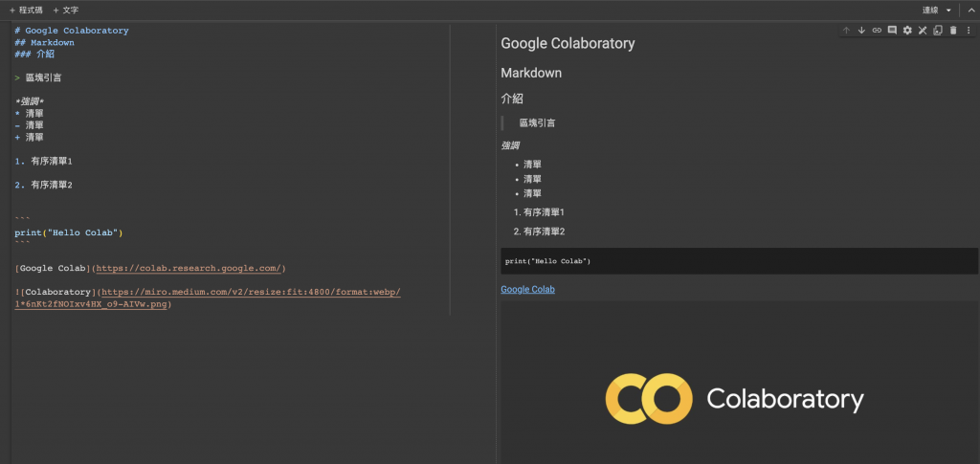Click the italic '強調' in preview

point(510,145)
